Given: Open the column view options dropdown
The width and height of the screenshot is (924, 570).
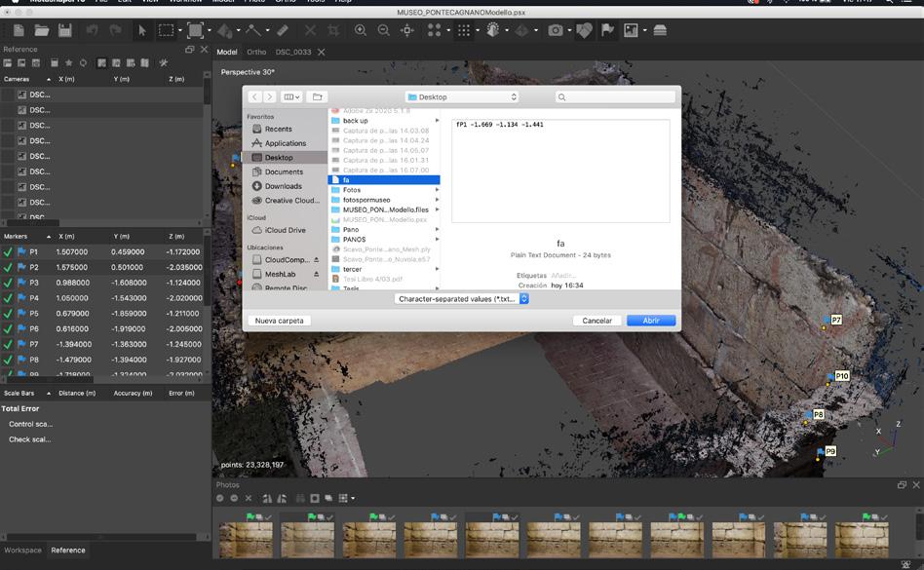Looking at the screenshot, I should pyautogui.click(x=291, y=97).
